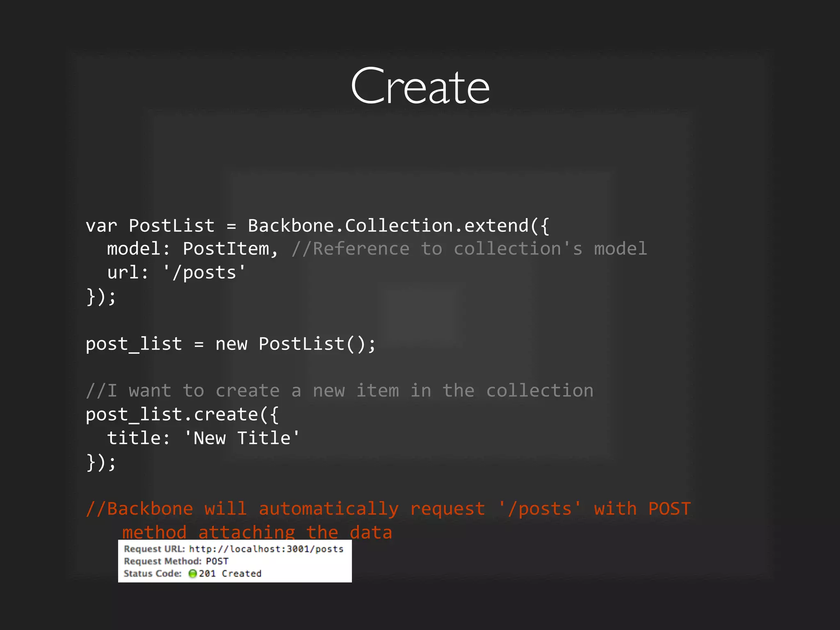Click the 'post_list.create({' line
Screen dimensions: 840x630
182,415
